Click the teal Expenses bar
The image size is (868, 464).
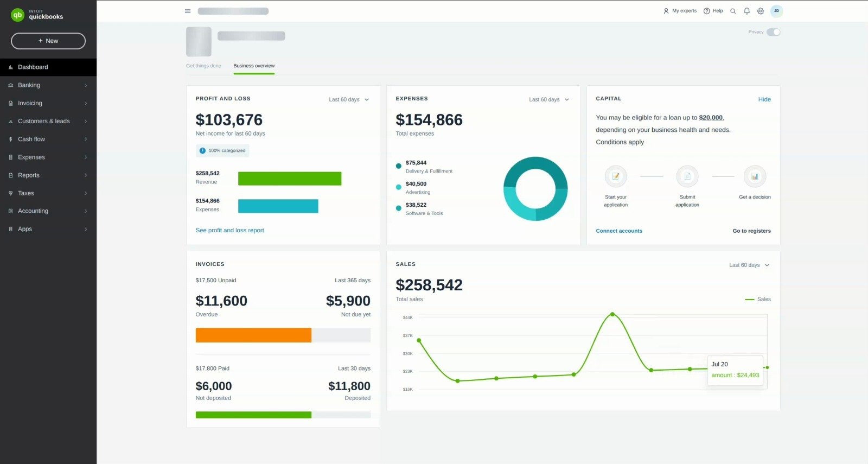pos(278,206)
